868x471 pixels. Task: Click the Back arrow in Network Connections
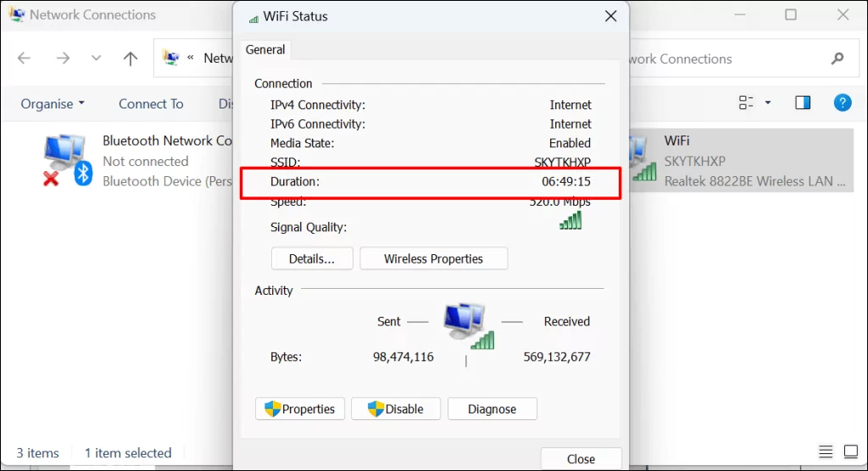pyautogui.click(x=25, y=58)
